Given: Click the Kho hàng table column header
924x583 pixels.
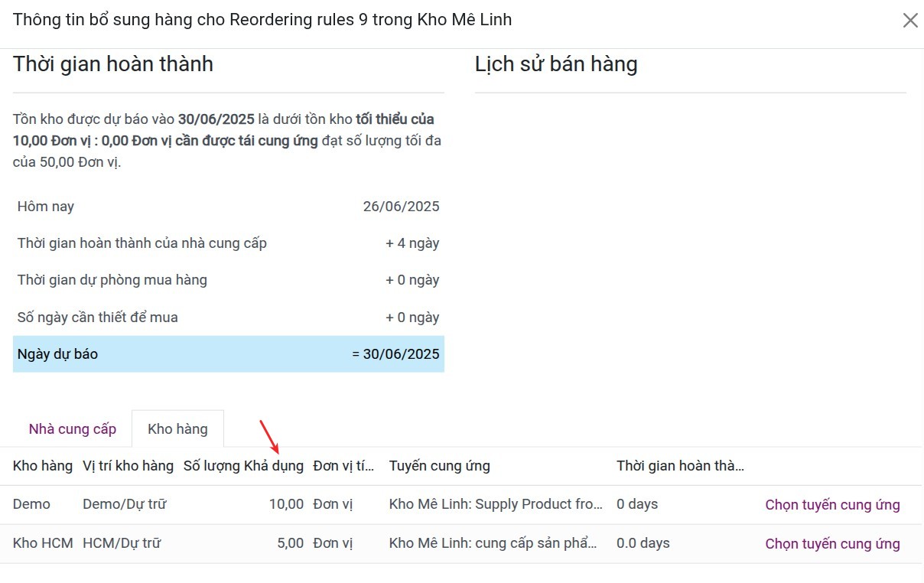Looking at the screenshot, I should pos(43,466).
